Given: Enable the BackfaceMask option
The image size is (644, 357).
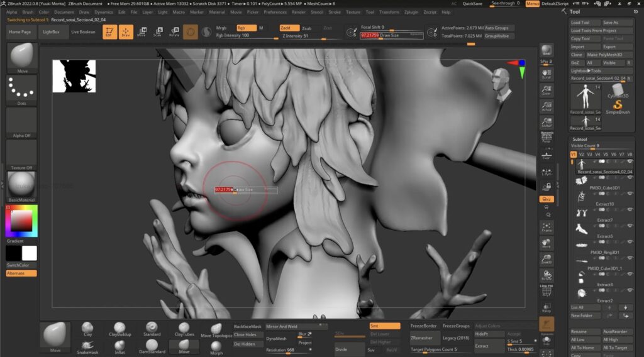Looking at the screenshot, I should 247,327.
